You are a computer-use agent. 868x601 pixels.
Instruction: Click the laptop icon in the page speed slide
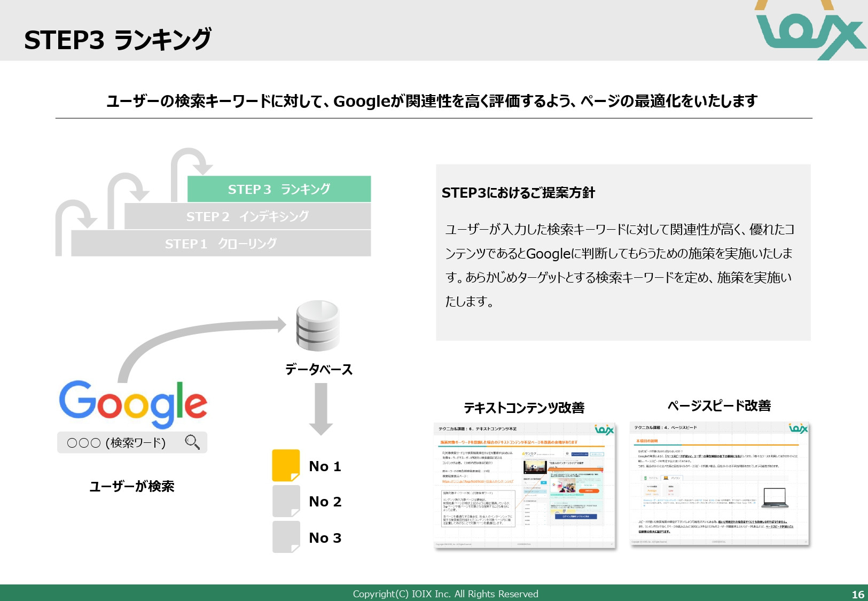(775, 497)
